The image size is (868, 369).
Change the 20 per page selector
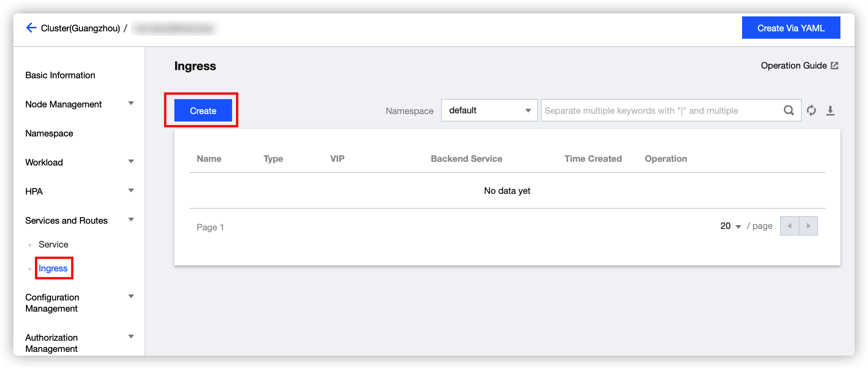pos(731,226)
